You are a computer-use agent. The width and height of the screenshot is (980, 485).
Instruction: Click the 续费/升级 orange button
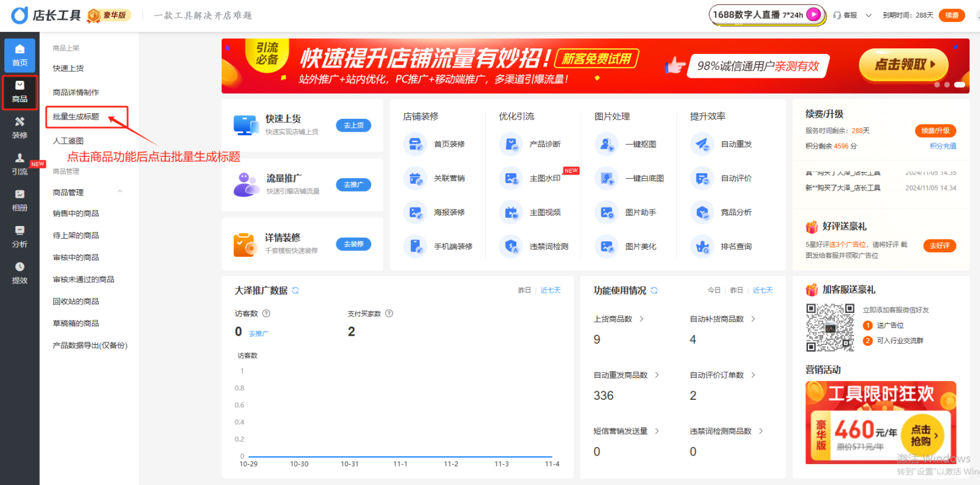coord(935,130)
